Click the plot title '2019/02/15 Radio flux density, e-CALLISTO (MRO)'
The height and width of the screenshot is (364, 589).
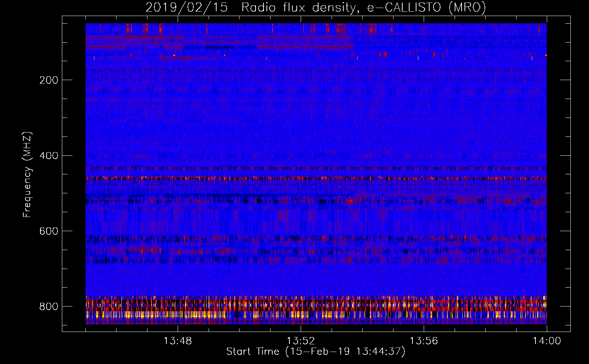point(316,7)
